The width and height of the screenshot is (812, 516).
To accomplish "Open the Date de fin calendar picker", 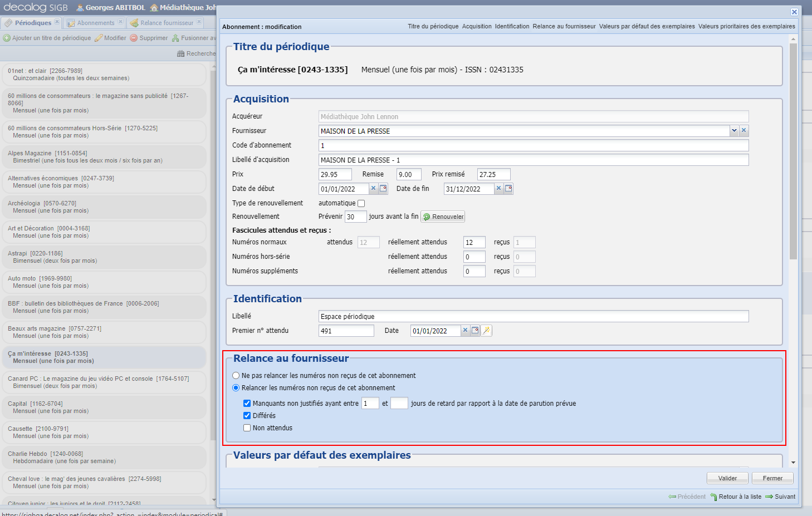I will (x=508, y=189).
